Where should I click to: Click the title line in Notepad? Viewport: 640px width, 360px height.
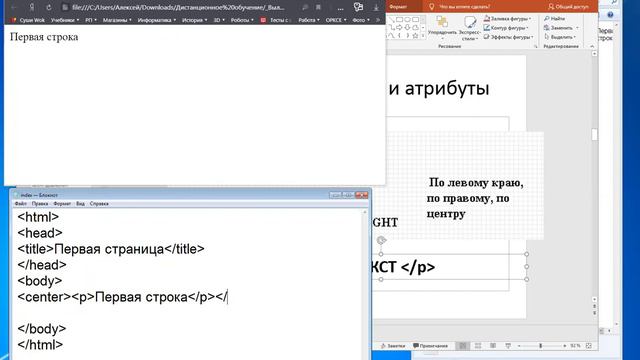click(x=111, y=249)
